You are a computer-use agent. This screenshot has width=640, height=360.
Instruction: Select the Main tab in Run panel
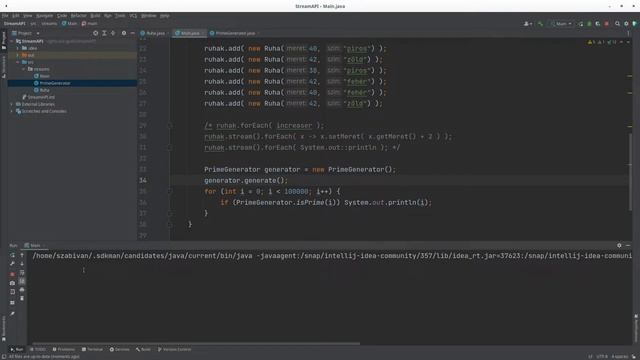tap(35, 245)
